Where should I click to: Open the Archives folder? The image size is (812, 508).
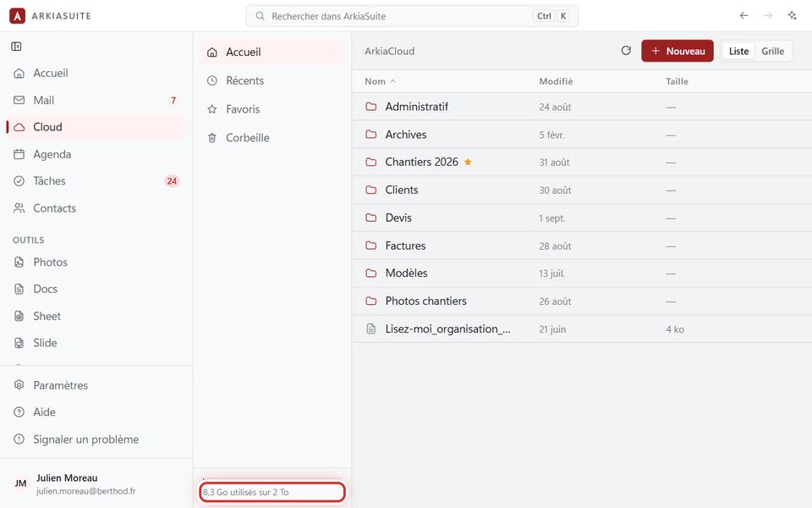coord(582,135)
